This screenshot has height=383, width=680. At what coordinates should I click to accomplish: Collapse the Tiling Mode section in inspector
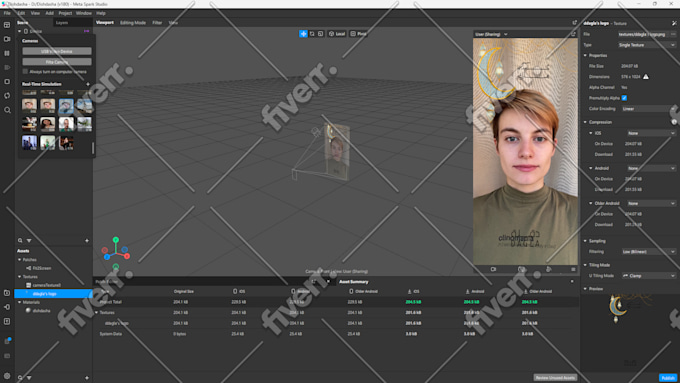[x=585, y=265]
